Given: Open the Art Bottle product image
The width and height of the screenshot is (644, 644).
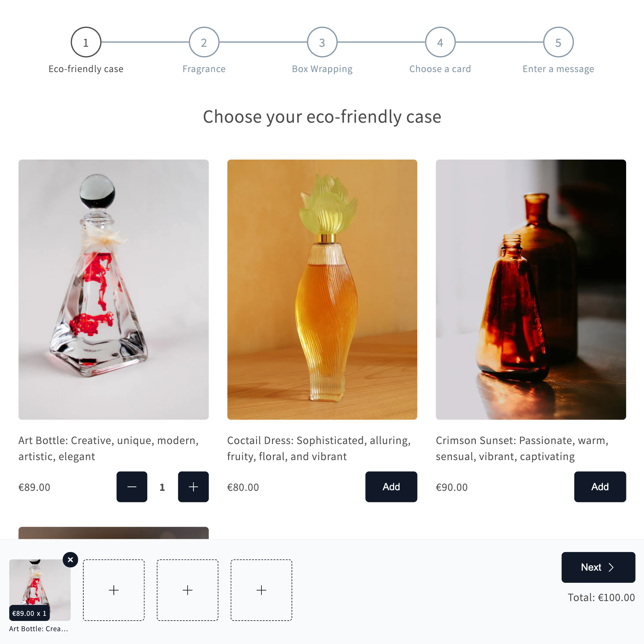Looking at the screenshot, I should tap(114, 289).
